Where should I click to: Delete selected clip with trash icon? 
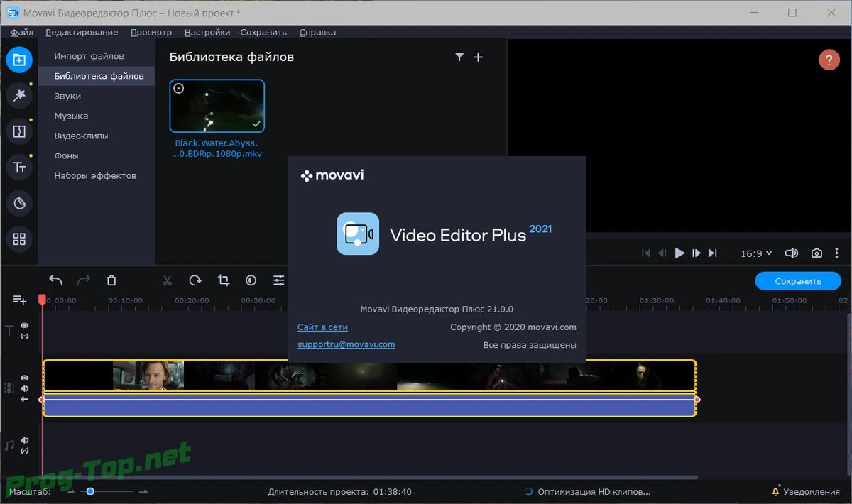coord(111,280)
